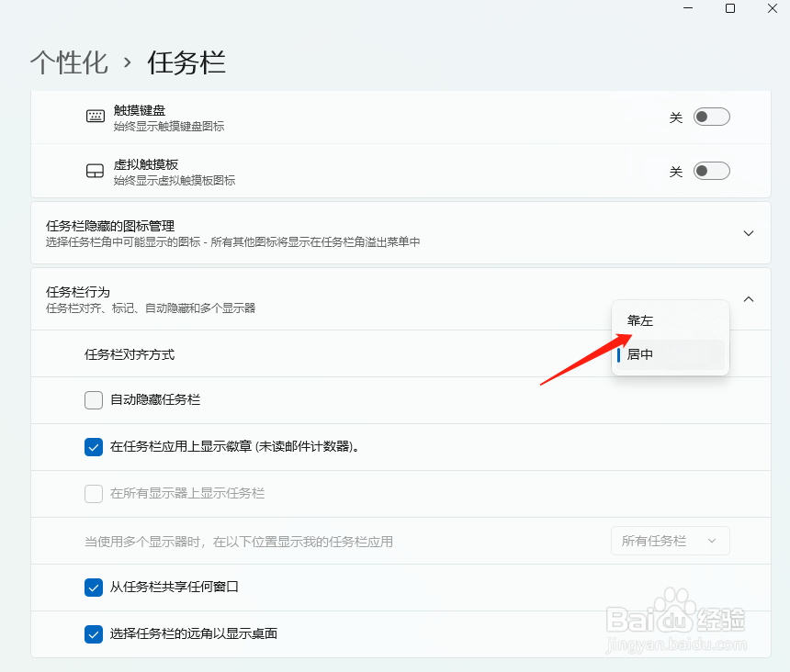Image resolution: width=790 pixels, height=672 pixels.
Task: Uncheck 选择任务栏的远角以显示桌面 checkbox
Action: tap(94, 634)
